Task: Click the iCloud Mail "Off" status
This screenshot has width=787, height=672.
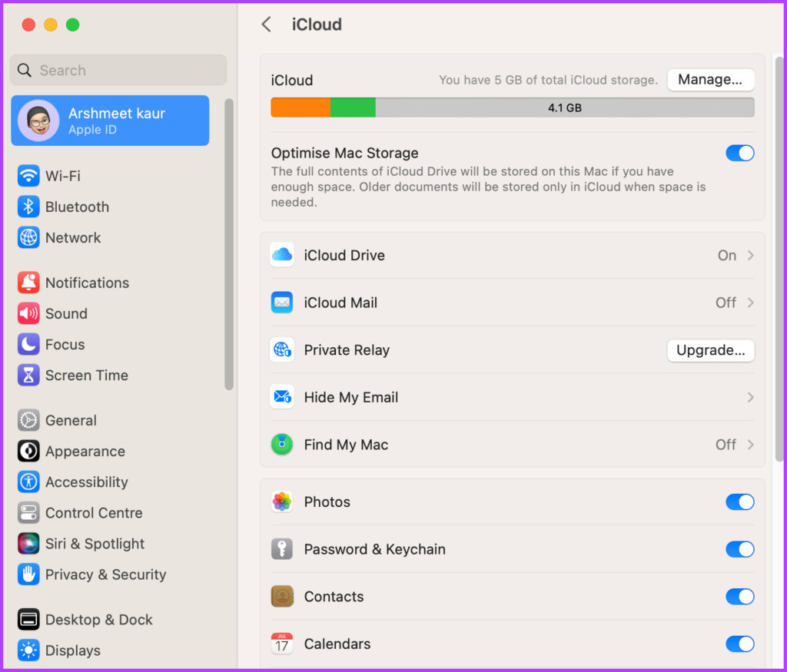Action: click(726, 303)
